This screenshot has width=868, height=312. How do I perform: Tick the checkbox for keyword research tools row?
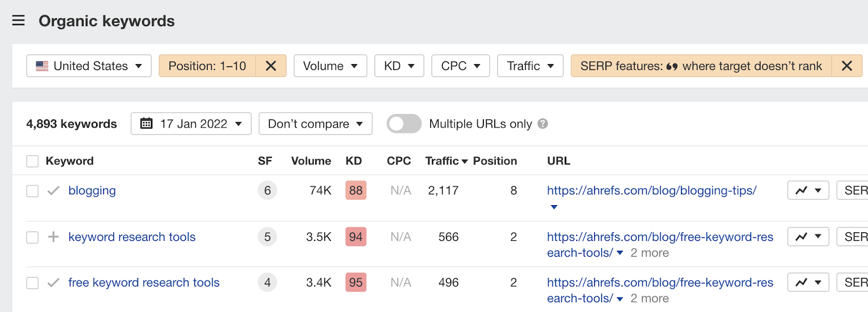pos(33,237)
